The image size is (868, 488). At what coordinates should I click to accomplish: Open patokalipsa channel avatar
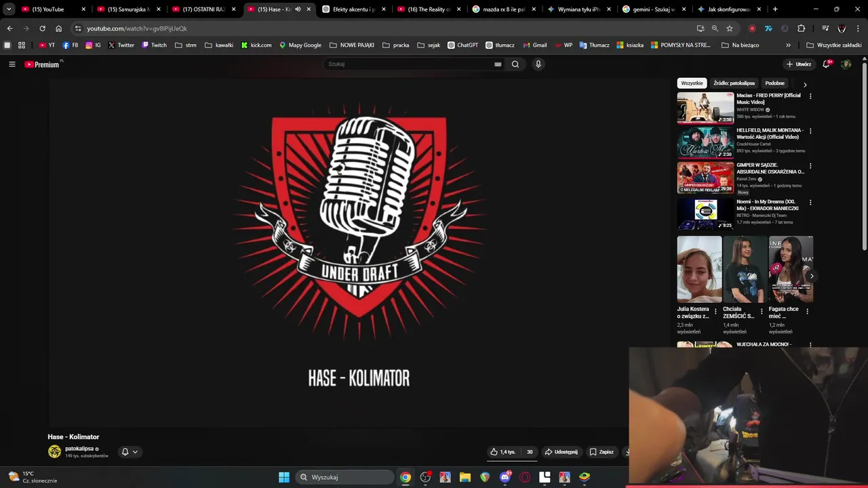point(54,451)
